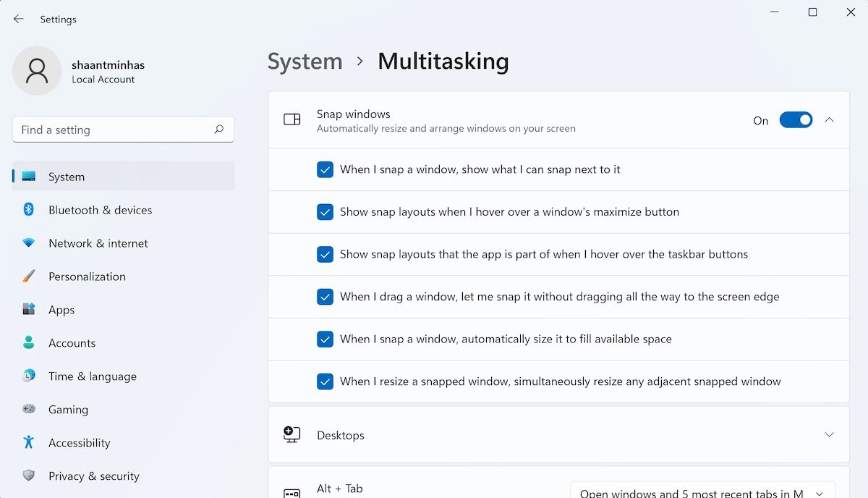
Task: Click the System breadcrumb link
Action: tap(305, 62)
